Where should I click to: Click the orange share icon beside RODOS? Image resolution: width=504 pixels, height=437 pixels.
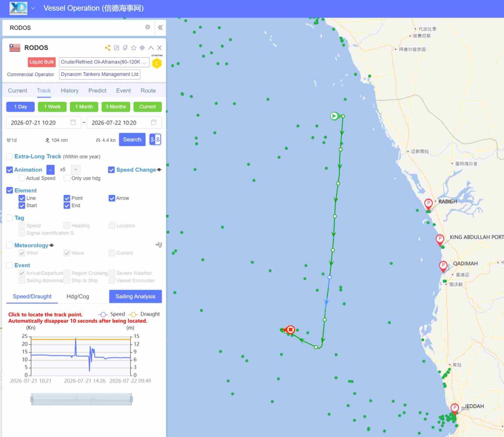[x=108, y=48]
